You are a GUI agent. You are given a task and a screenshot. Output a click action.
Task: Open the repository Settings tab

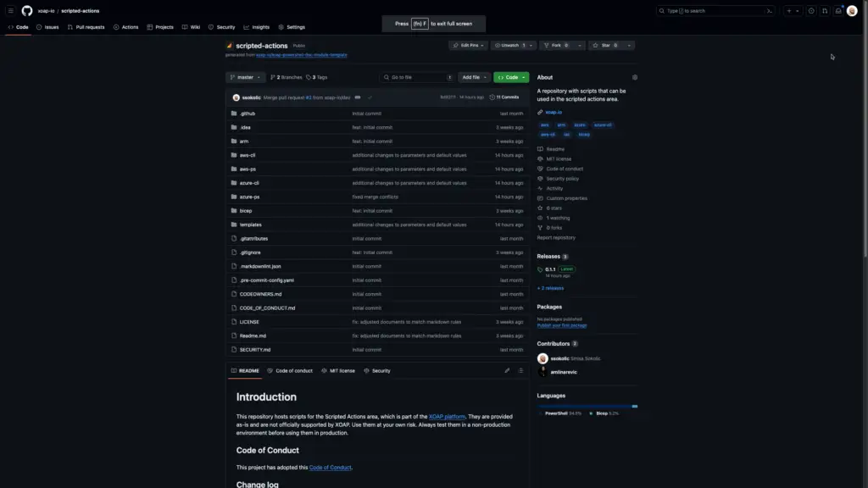click(292, 26)
